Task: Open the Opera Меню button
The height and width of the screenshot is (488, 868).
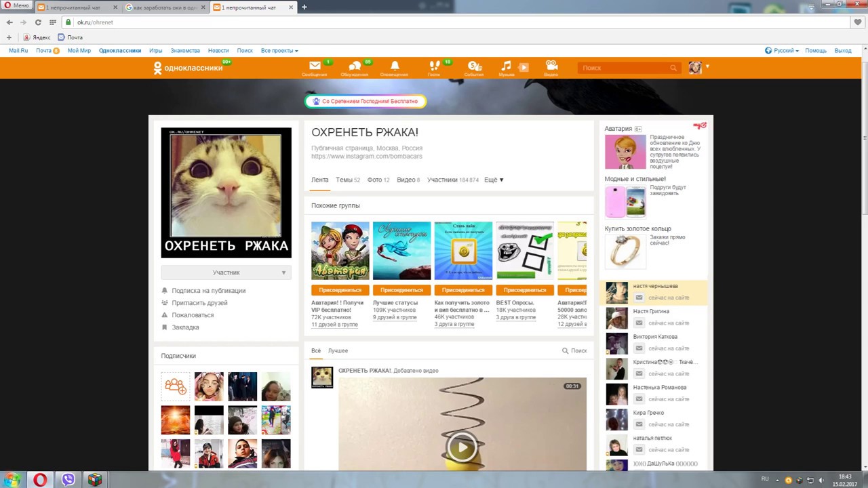Action: 17,5
